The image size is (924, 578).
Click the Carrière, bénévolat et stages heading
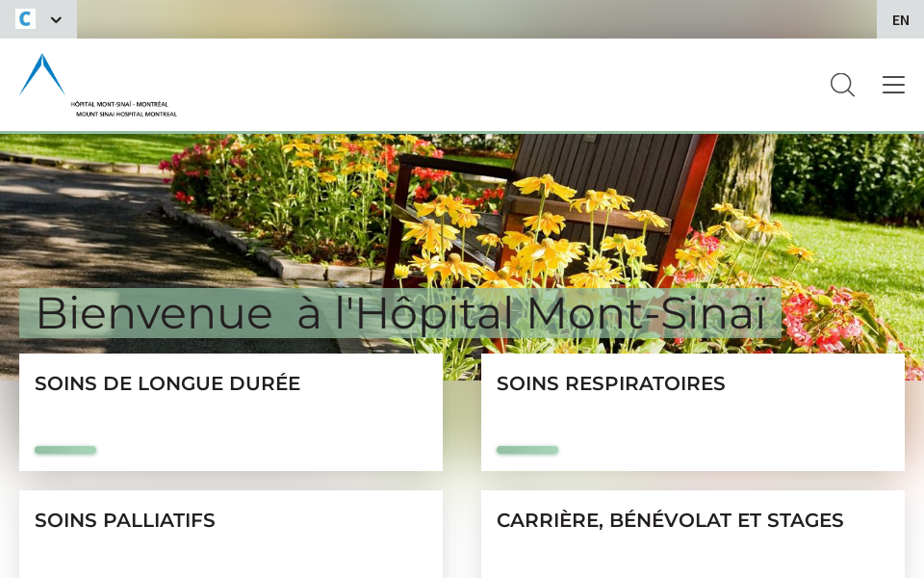point(670,520)
